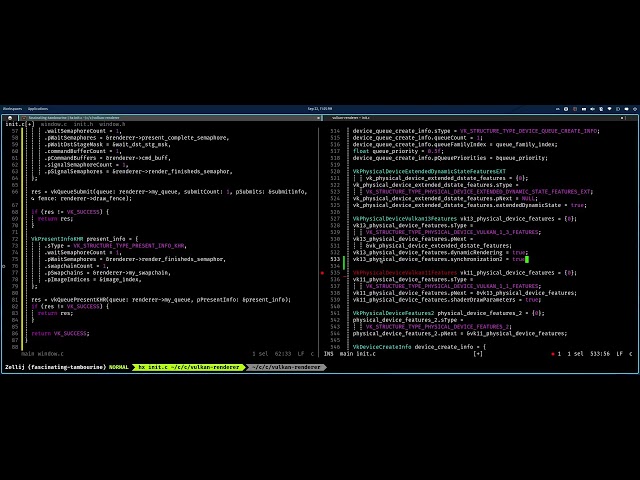
Task: Click VkPhysicalDeviceFeatures2 on line 541
Action: coord(393,313)
